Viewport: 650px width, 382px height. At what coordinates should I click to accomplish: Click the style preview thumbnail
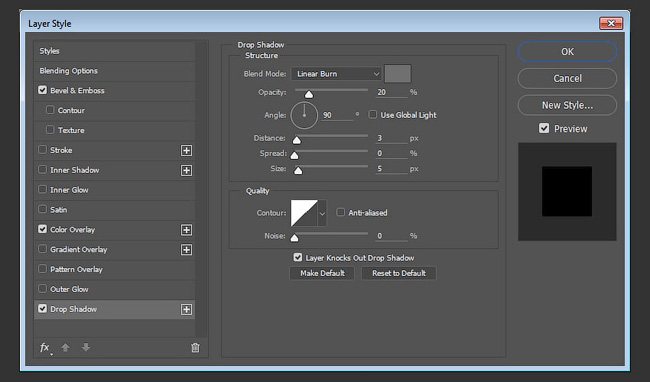[x=567, y=192]
